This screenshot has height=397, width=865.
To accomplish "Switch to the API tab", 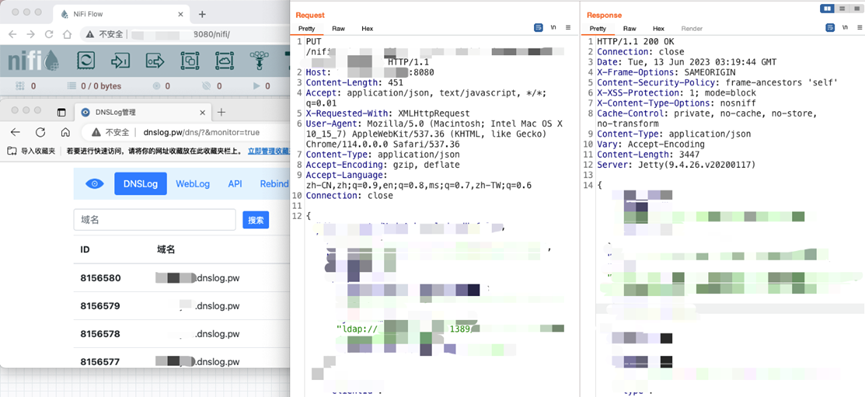I will click(235, 184).
